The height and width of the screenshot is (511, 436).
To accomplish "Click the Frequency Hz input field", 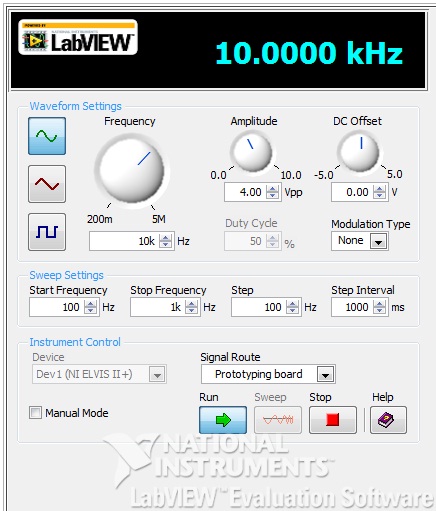I will point(124,241).
